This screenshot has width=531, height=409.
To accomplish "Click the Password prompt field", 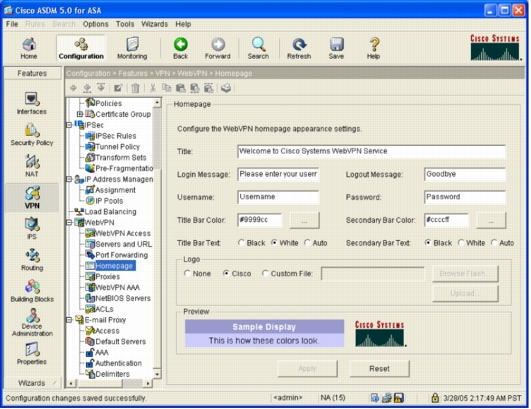I will (465, 197).
